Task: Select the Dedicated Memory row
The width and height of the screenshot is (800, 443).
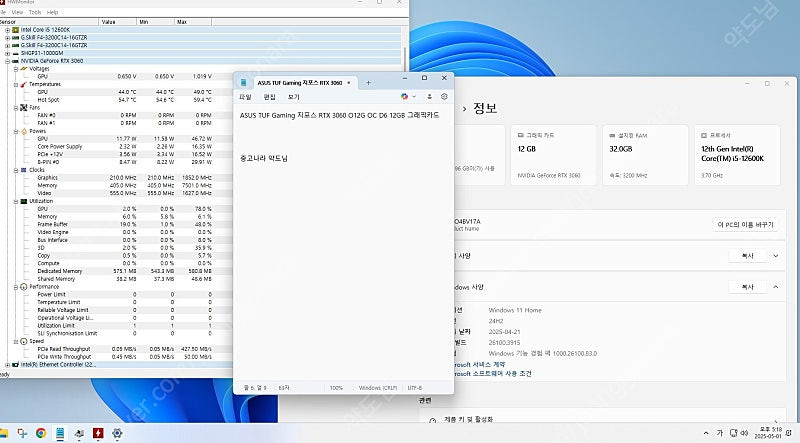Action: tap(116, 271)
